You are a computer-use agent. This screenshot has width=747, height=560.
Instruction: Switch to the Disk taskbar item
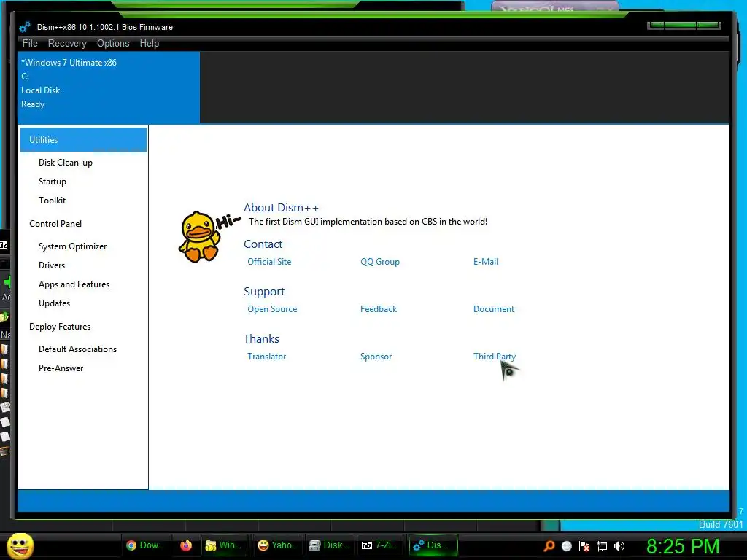(x=330, y=545)
